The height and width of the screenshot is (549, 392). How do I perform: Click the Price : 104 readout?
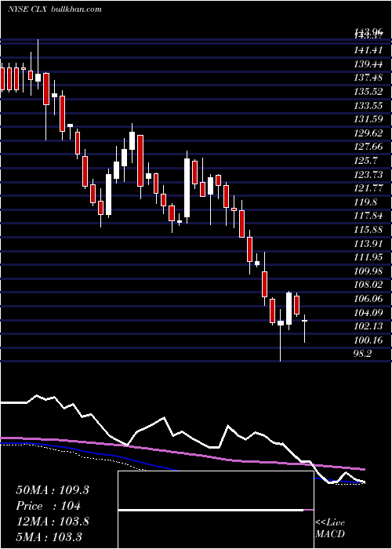click(49, 506)
